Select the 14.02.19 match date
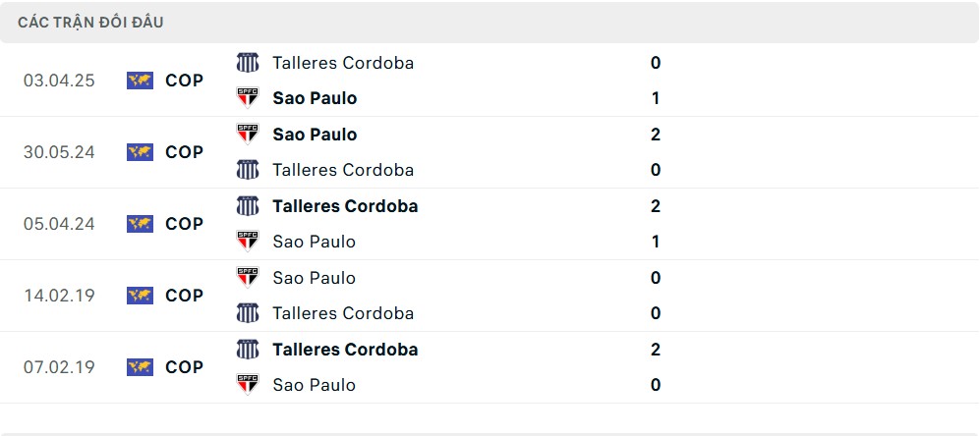Image resolution: width=980 pixels, height=436 pixels. tap(59, 296)
